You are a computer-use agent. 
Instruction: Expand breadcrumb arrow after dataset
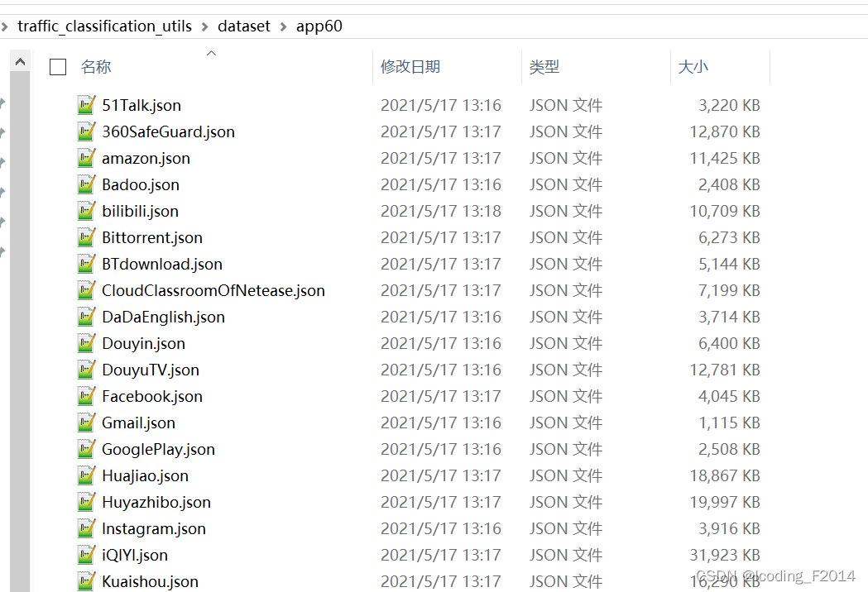tap(284, 26)
